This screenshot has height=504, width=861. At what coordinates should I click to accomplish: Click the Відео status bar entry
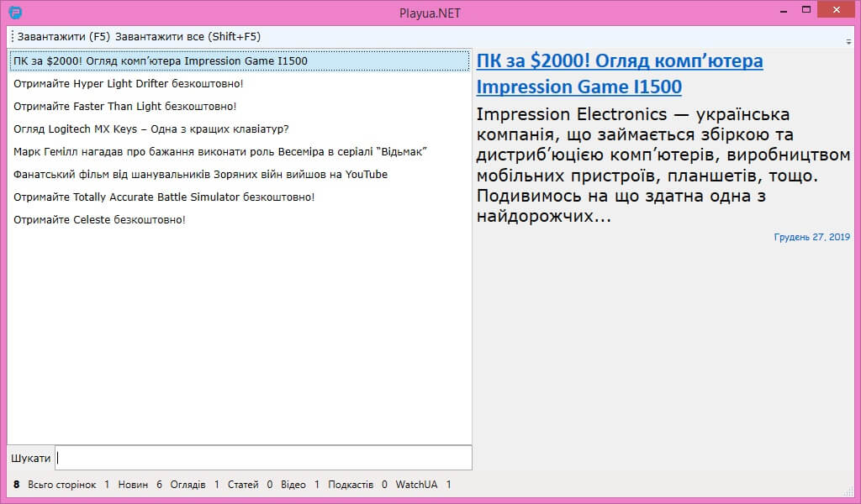pyautogui.click(x=293, y=485)
